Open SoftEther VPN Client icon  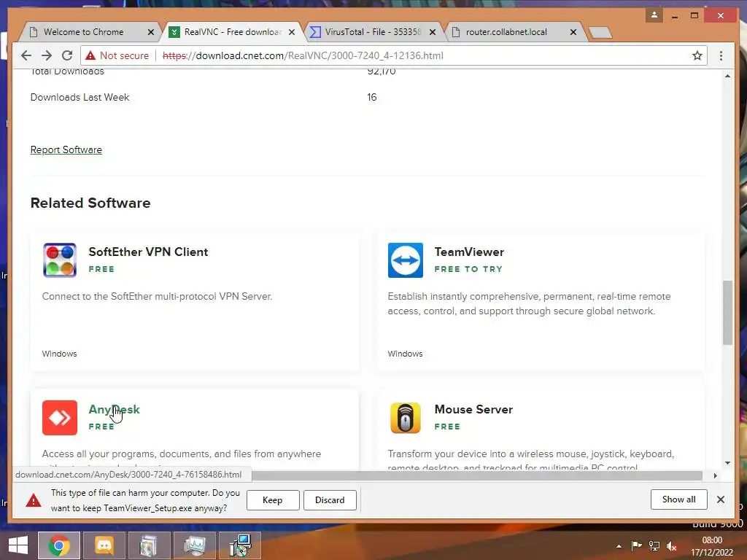(x=60, y=260)
